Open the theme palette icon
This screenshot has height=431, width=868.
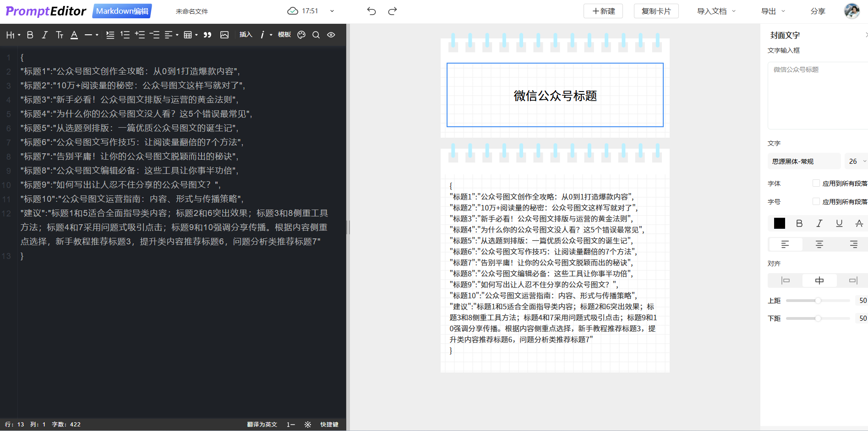click(301, 35)
